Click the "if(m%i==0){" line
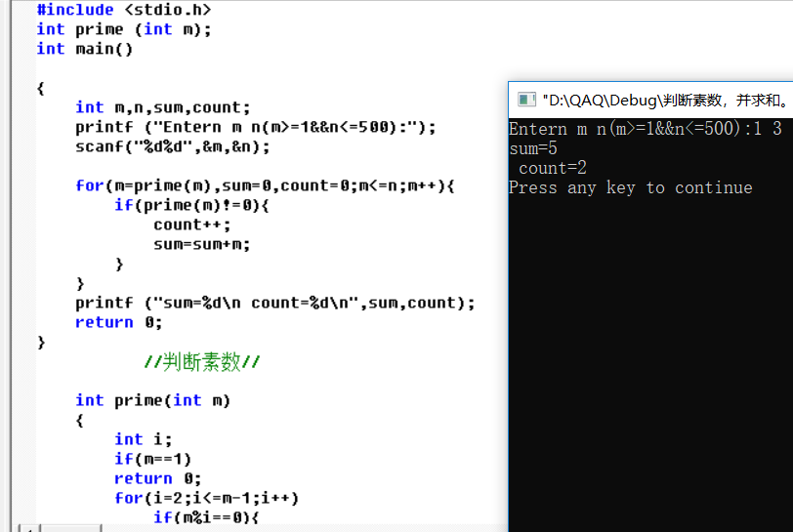 tap(206, 517)
